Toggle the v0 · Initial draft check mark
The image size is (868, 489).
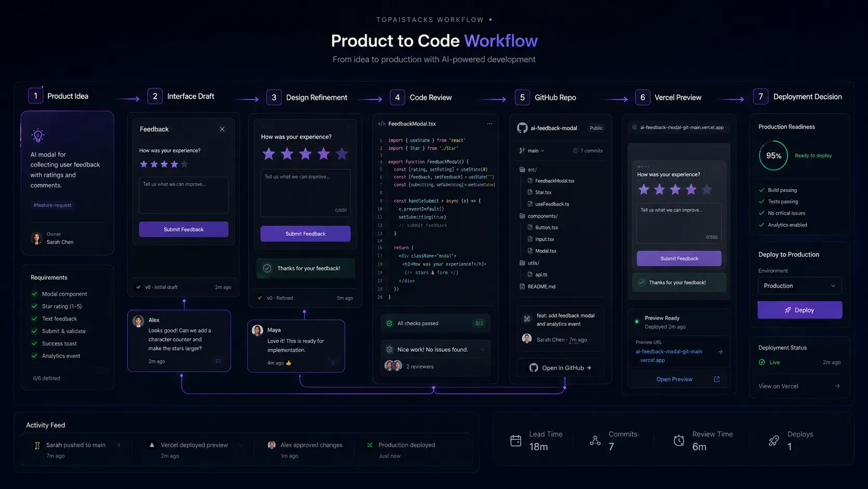coord(138,287)
